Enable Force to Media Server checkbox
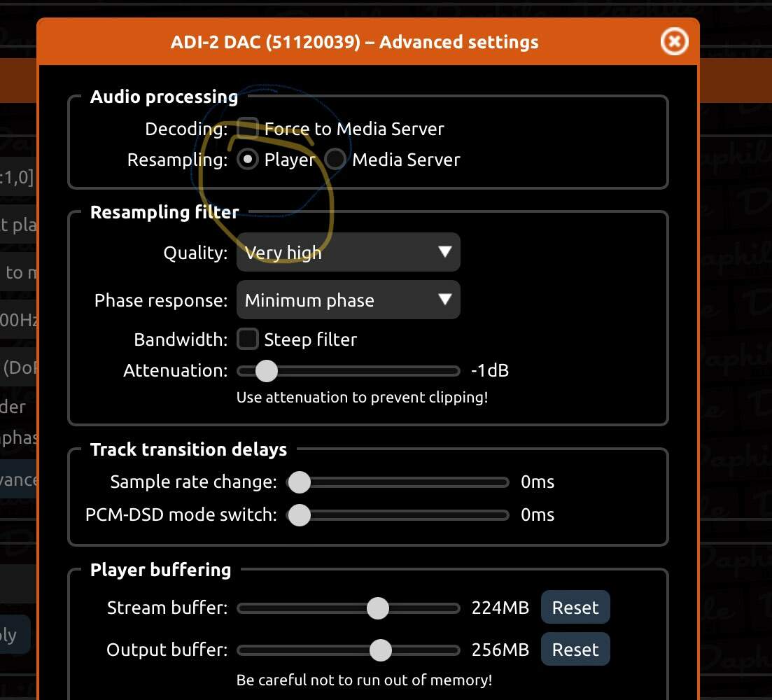Image resolution: width=772 pixels, height=700 pixels. tap(248, 129)
